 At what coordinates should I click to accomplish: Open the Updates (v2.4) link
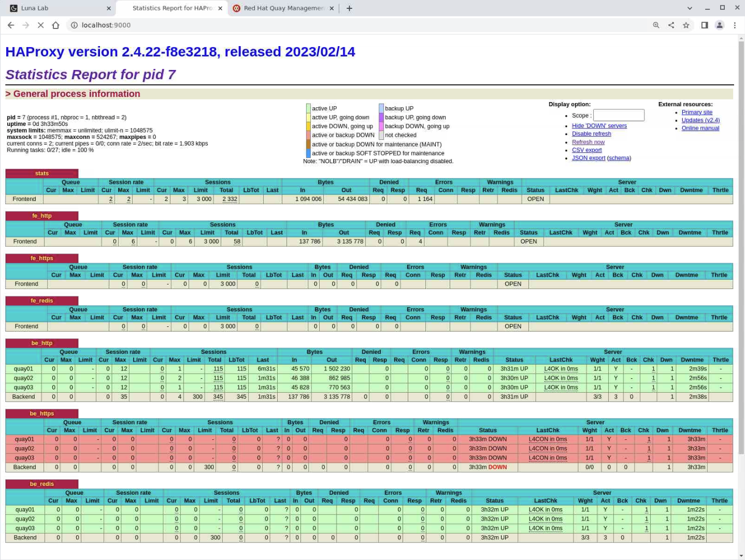click(x=700, y=120)
